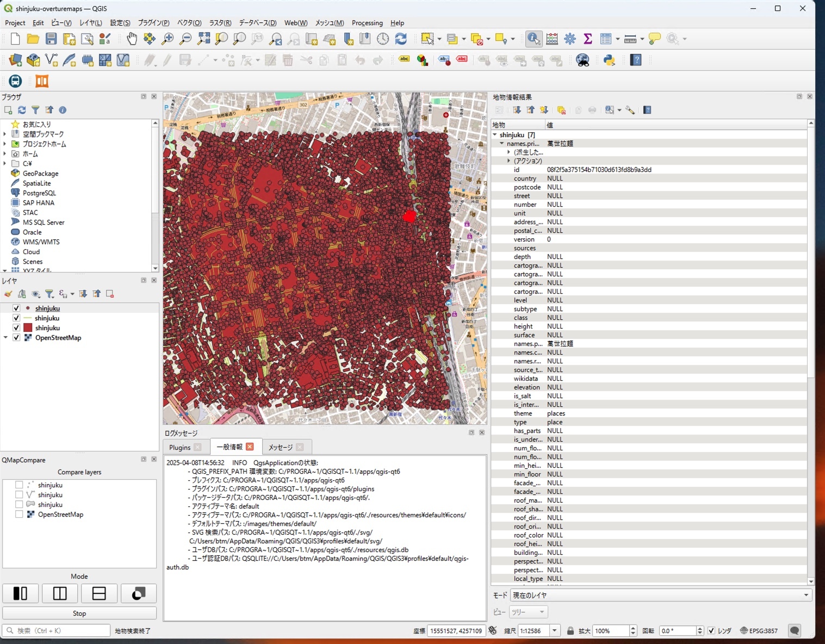Collapse the shinjuku [7] identify result
This screenshot has width=825, height=644.
tap(495, 134)
